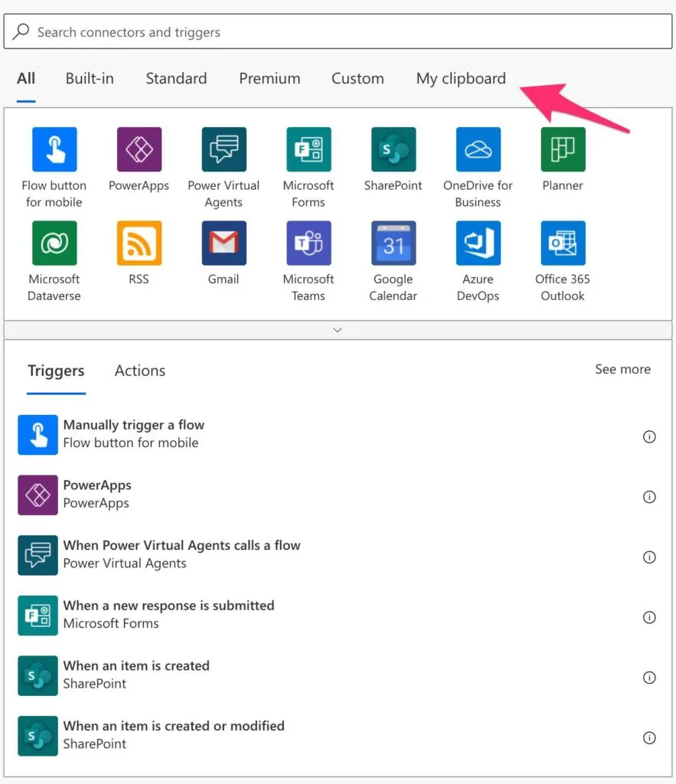The height and width of the screenshot is (784, 676).
Task: Show info for When an item is created
Action: 649,678
